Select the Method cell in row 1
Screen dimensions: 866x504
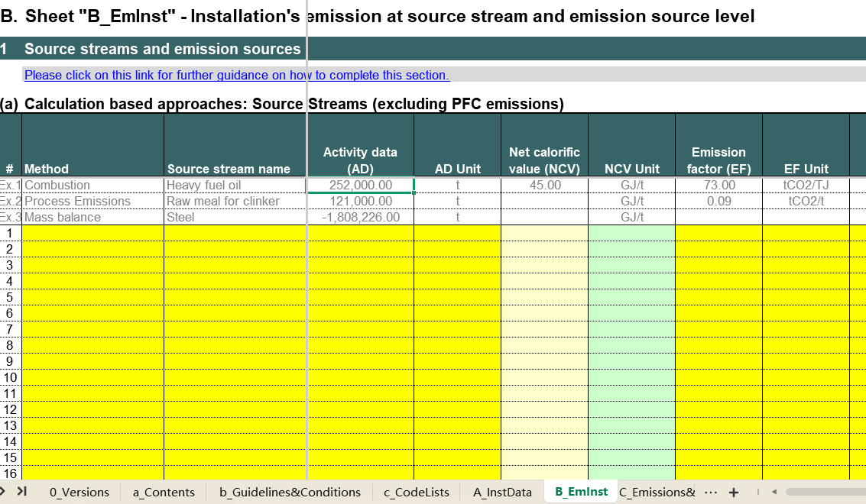(x=92, y=233)
